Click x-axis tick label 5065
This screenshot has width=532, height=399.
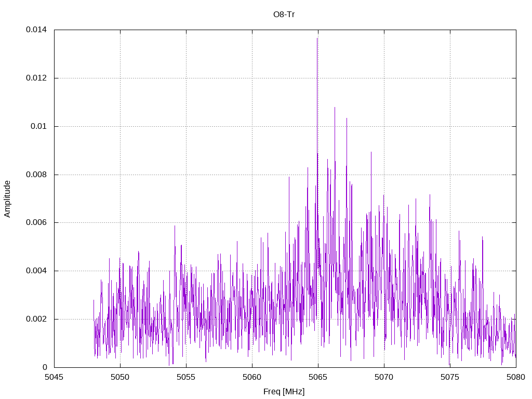[318, 377]
